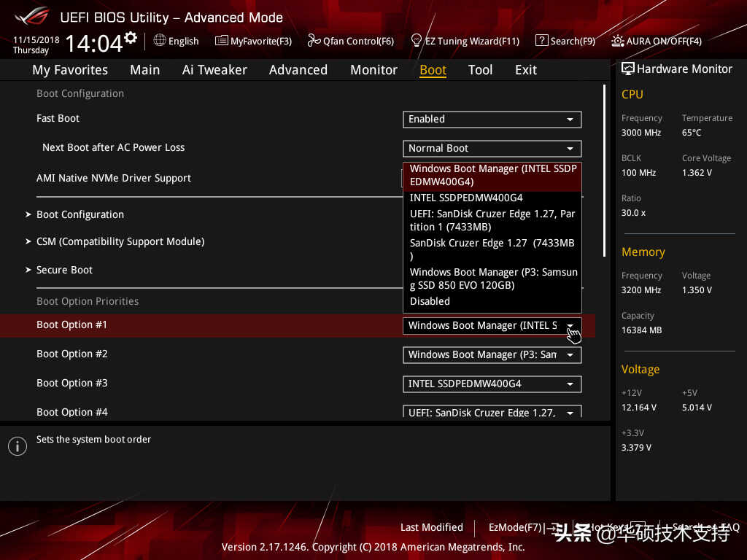The height and width of the screenshot is (560, 747).
Task: Open the Boot Option #2 dropdown
Action: (x=492, y=355)
